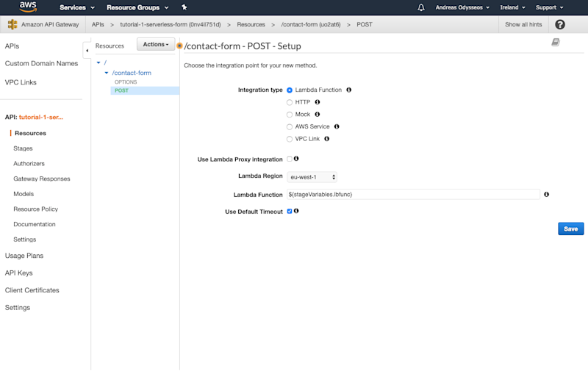Screen dimensions: 588x371
Task: Open Authorizers in the sidebar
Action: pos(29,163)
